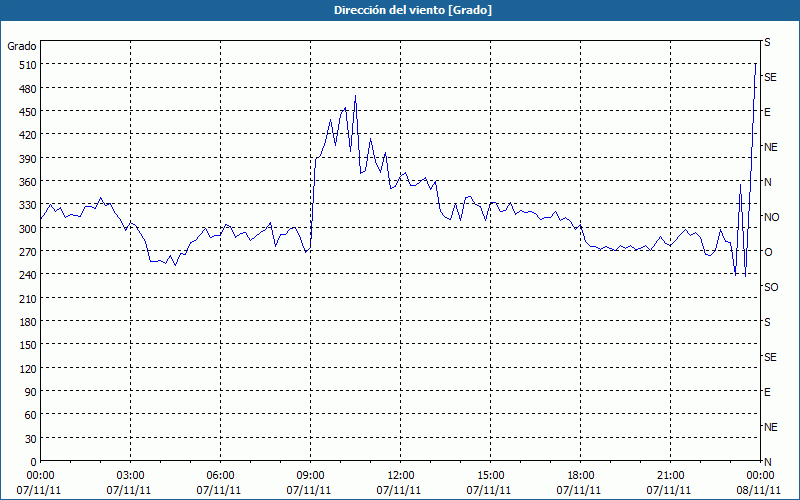Click the 03:00 time axis label
The width and height of the screenshot is (800, 500).
click(x=130, y=476)
